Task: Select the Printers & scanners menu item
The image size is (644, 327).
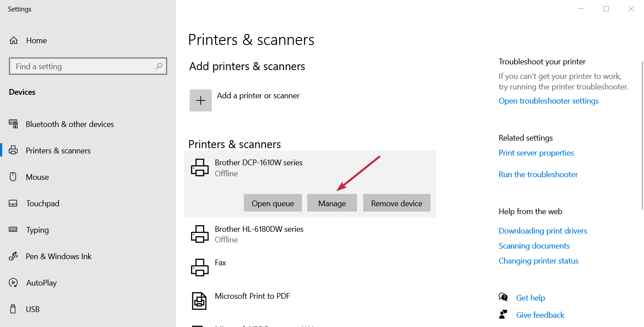Action: [58, 151]
